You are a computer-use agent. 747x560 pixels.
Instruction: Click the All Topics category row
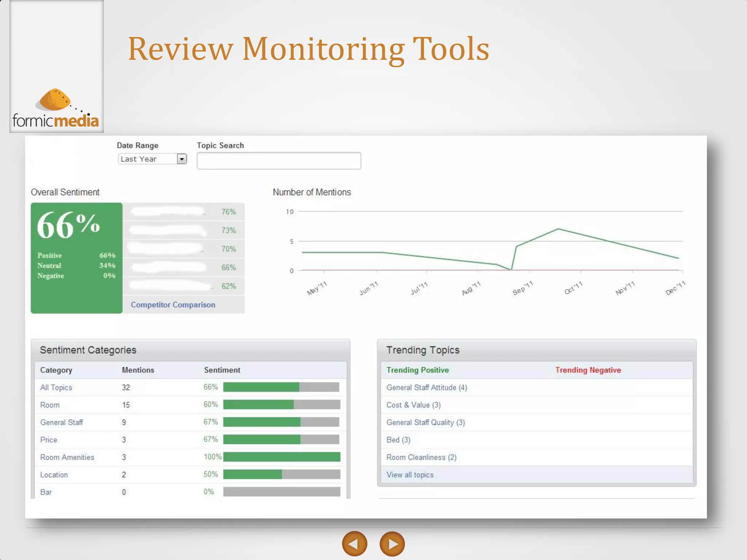(x=190, y=387)
